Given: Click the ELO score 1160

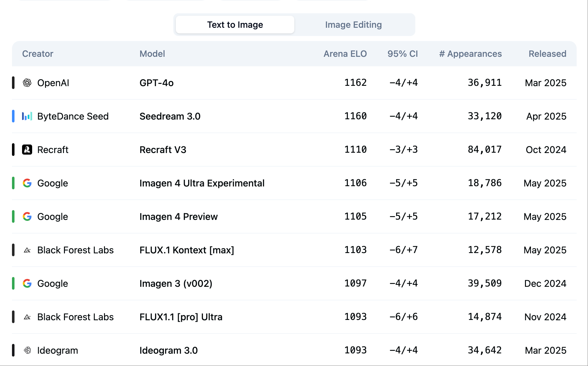Looking at the screenshot, I should pyautogui.click(x=355, y=116).
